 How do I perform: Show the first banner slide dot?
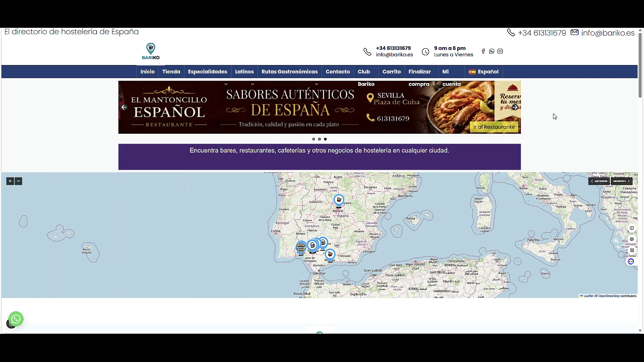click(314, 139)
